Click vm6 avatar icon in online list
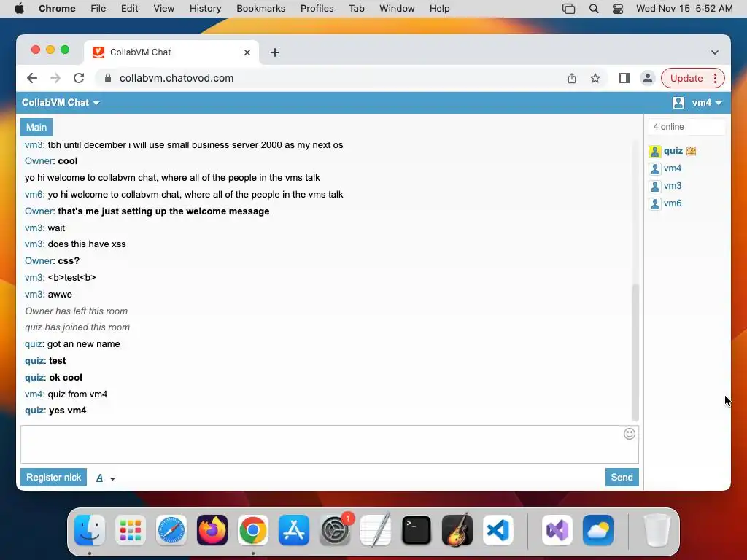This screenshot has width=747, height=560. coord(655,204)
